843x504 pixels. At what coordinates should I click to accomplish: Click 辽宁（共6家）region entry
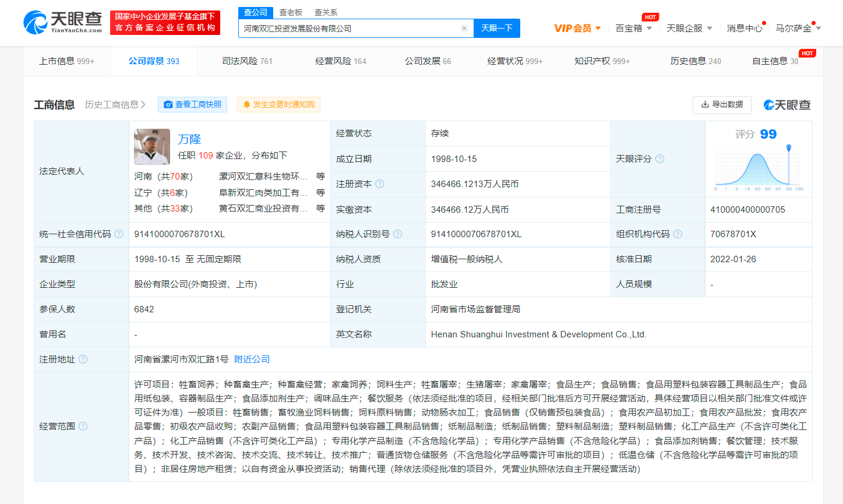point(161,192)
